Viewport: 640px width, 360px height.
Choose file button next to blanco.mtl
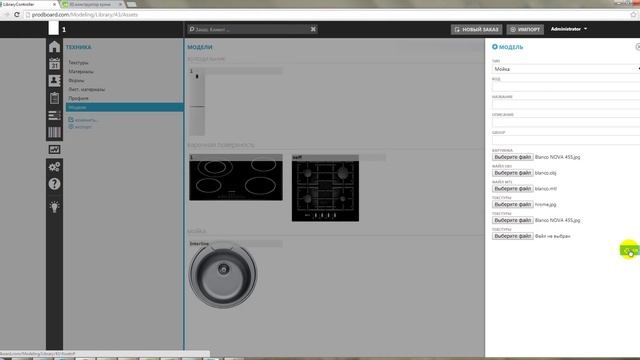(513, 189)
